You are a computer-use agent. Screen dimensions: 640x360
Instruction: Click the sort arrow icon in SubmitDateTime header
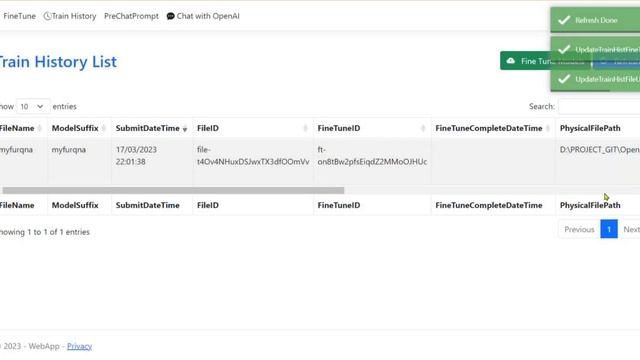tap(185, 129)
